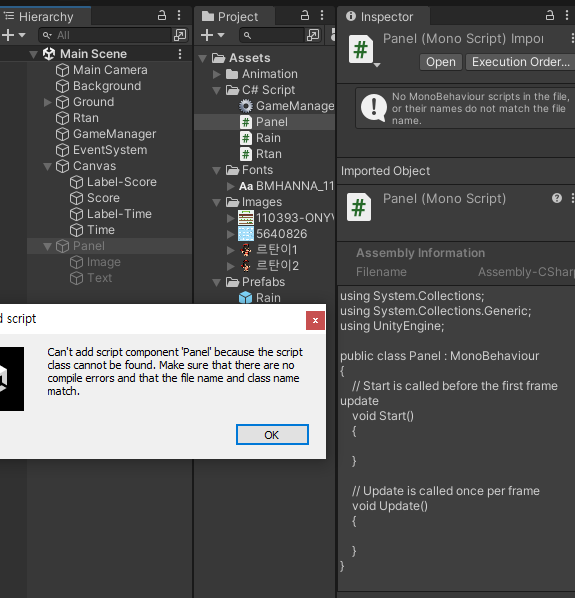Screen dimensions: 575x598
Task: Expand the Animation folder arrow
Action: tap(217, 74)
